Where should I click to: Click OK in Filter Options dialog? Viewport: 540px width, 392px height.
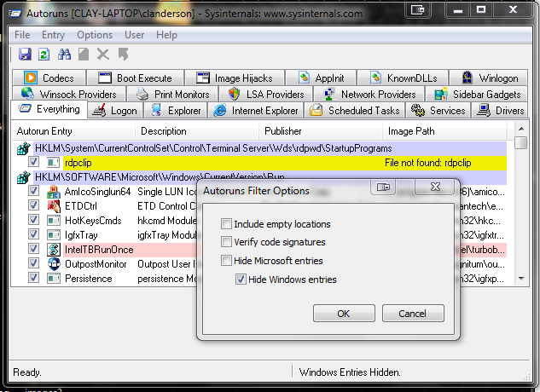(x=344, y=314)
